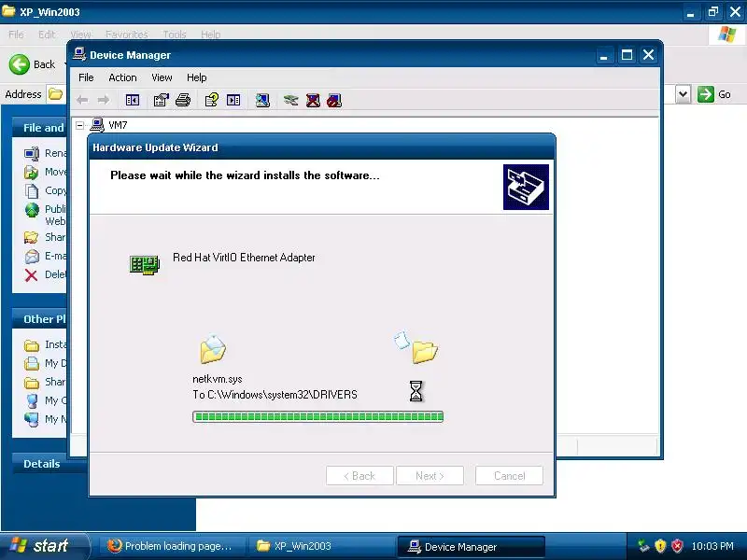Open the File menu in Explorer
The width and height of the screenshot is (747, 560).
[x=16, y=35]
